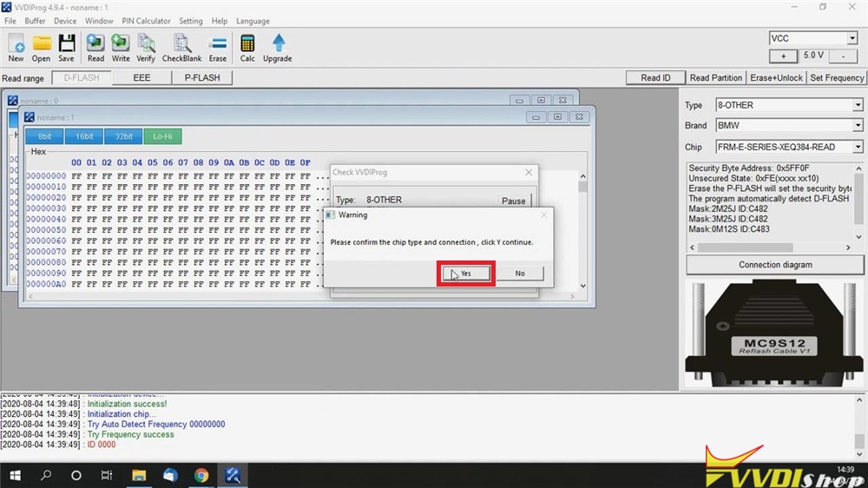Click the Upgrade arrow icon
The width and height of the screenshot is (868, 488).
[x=278, y=48]
